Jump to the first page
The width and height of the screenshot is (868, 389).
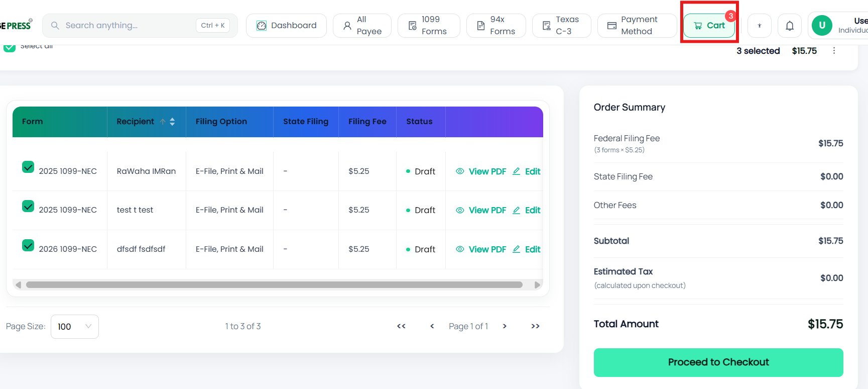tap(401, 326)
